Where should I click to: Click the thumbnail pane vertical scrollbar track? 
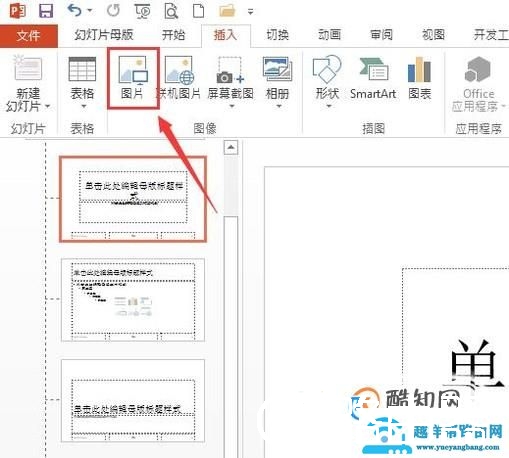tap(231, 185)
